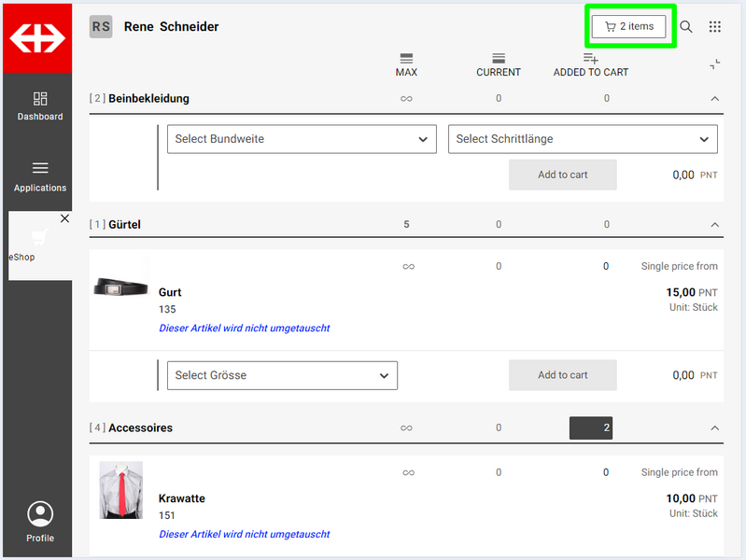746x560 pixels.
Task: Collapse the Beinbekleidung section
Action: click(714, 99)
